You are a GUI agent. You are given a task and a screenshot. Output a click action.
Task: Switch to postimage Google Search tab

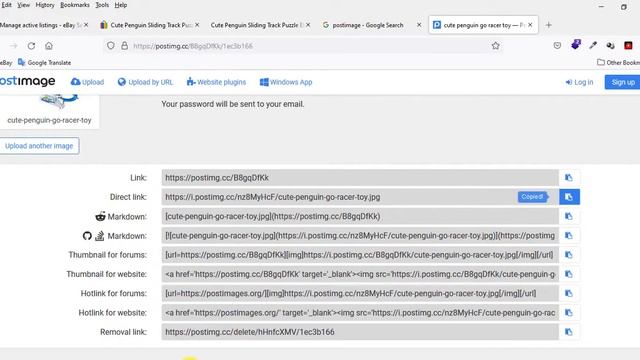[367, 25]
